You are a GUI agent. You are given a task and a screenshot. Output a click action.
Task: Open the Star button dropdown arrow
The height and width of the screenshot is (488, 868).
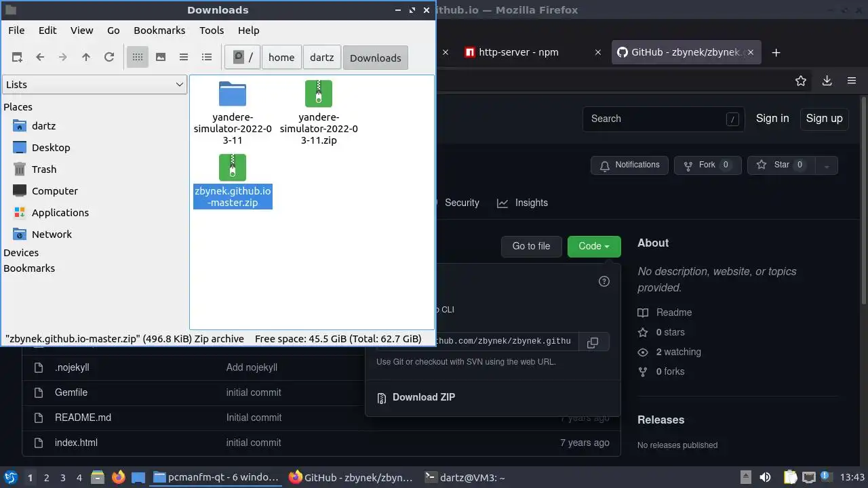[x=827, y=165]
